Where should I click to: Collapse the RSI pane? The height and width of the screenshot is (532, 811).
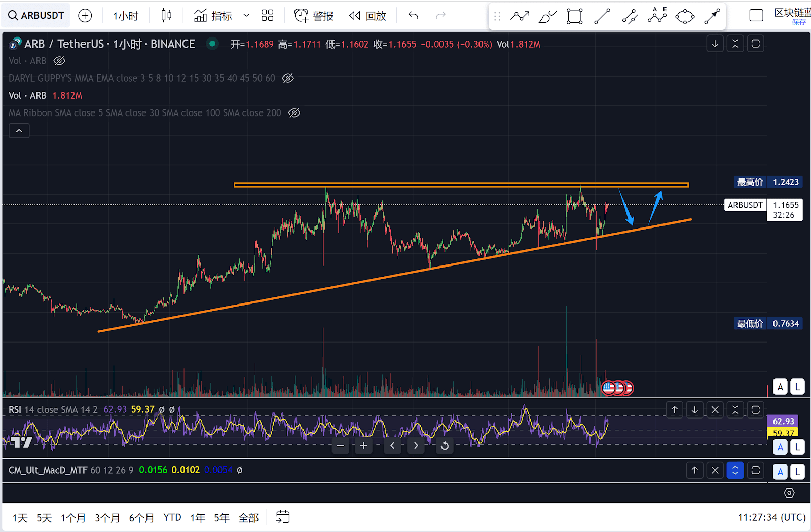coord(735,410)
